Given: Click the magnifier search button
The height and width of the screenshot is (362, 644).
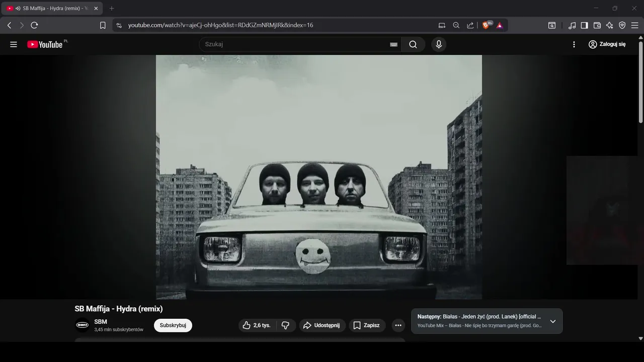Looking at the screenshot, I should [413, 44].
